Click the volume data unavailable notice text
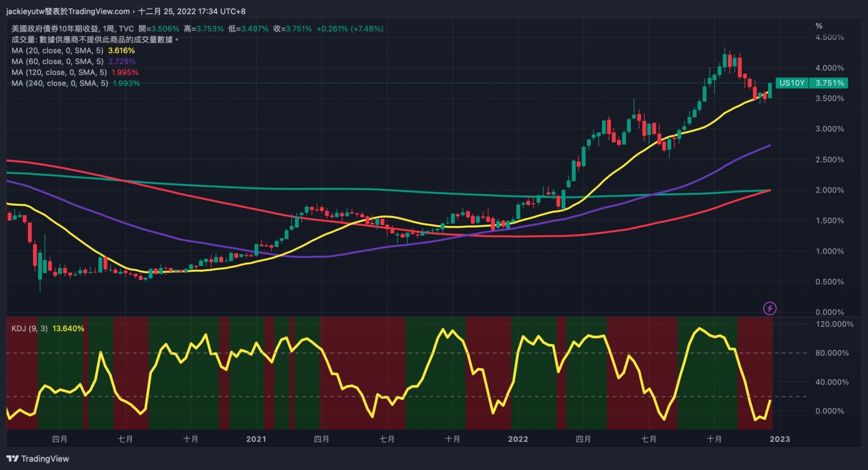Image resolution: width=868 pixels, height=470 pixels. point(95,40)
